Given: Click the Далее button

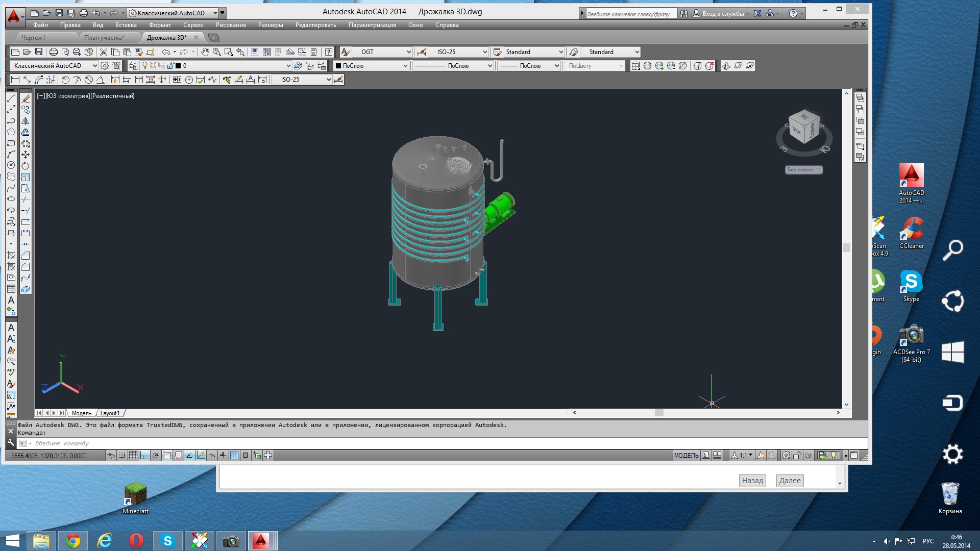Looking at the screenshot, I should tap(790, 481).
